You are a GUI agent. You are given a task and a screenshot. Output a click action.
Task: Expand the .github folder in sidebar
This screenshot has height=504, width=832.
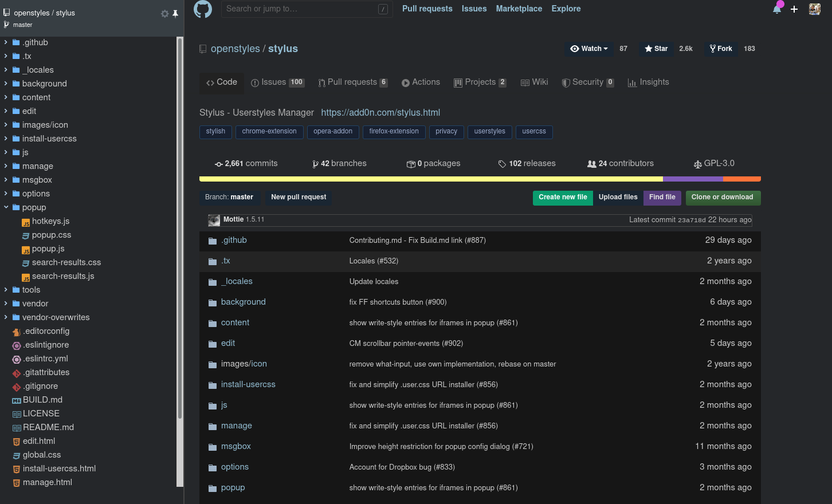[6, 42]
